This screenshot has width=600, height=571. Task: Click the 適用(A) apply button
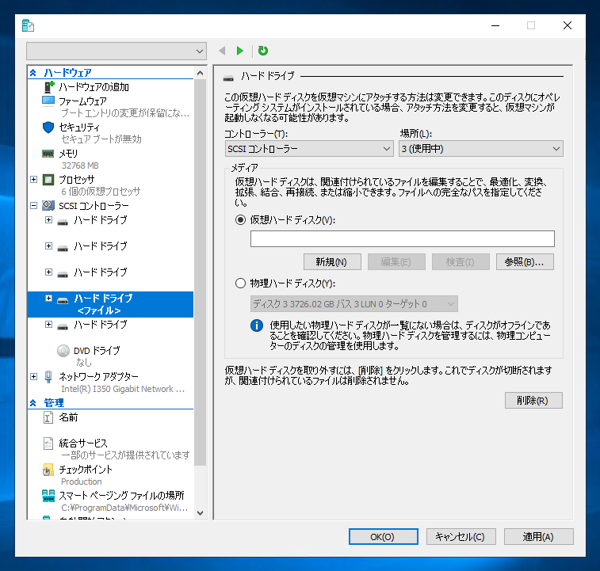point(538,537)
